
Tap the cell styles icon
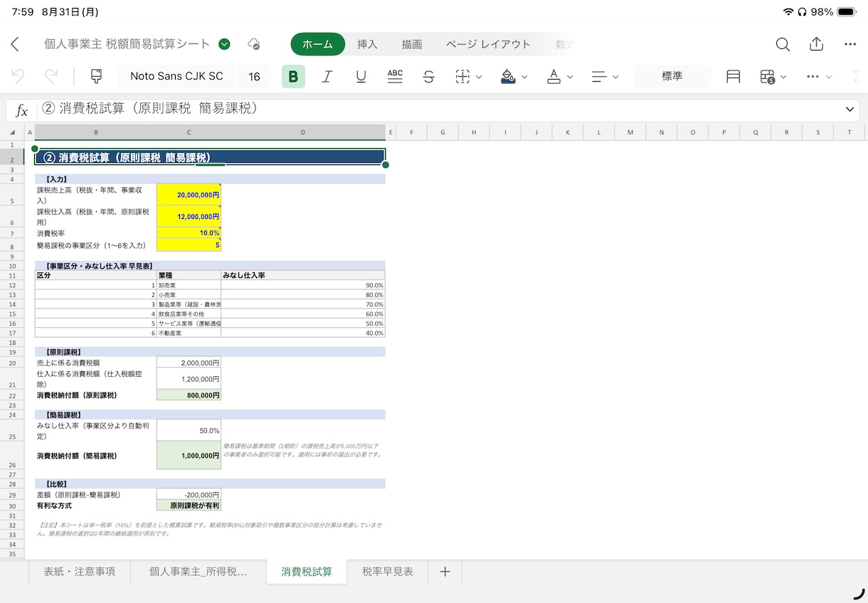(x=734, y=77)
